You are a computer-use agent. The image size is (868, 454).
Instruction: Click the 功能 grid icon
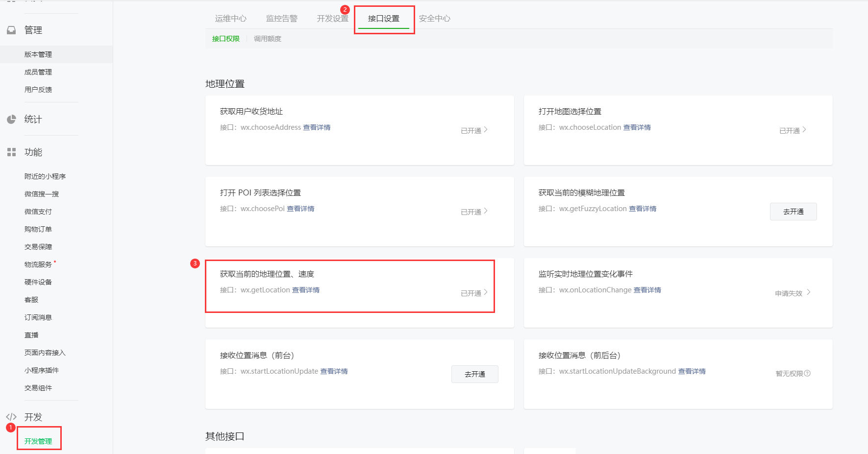coord(11,152)
